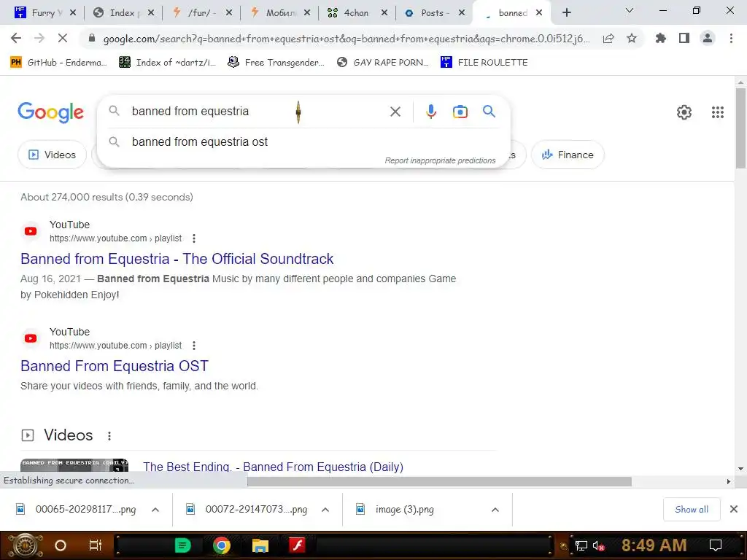
Task: Stop loading the page
Action: point(63,38)
